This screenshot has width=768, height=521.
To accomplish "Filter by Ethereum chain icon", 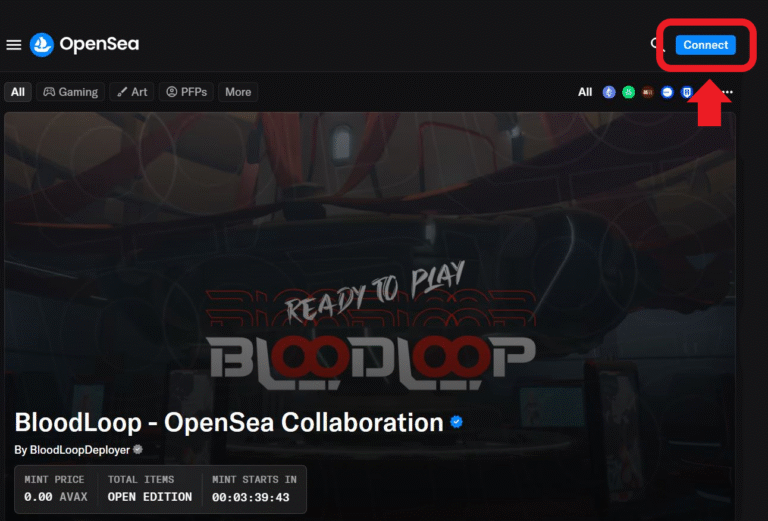I will (x=609, y=92).
